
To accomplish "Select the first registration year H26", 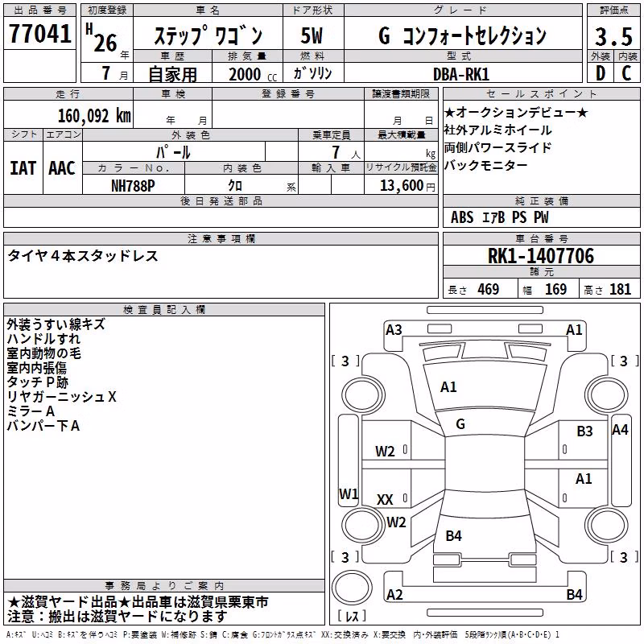I will pos(102,38).
